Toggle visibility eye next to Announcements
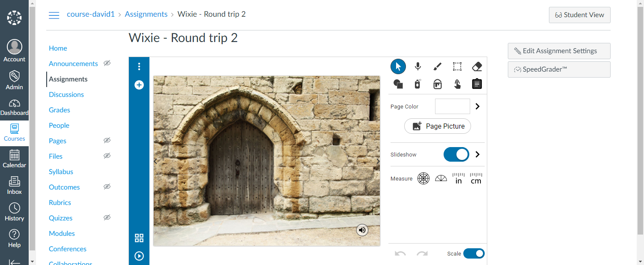Image resolution: width=644 pixels, height=265 pixels. (x=107, y=63)
